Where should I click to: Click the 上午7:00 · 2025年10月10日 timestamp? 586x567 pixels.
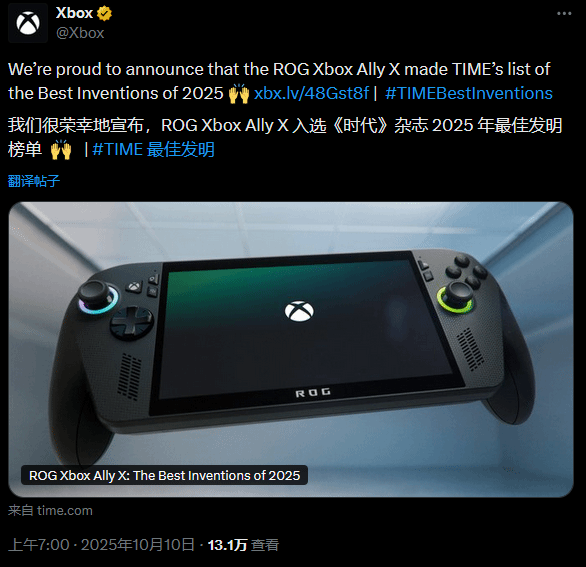pyautogui.click(x=101, y=545)
